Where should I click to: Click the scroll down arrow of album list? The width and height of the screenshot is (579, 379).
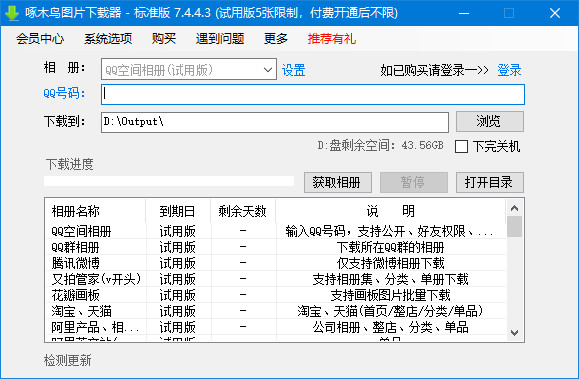point(514,332)
